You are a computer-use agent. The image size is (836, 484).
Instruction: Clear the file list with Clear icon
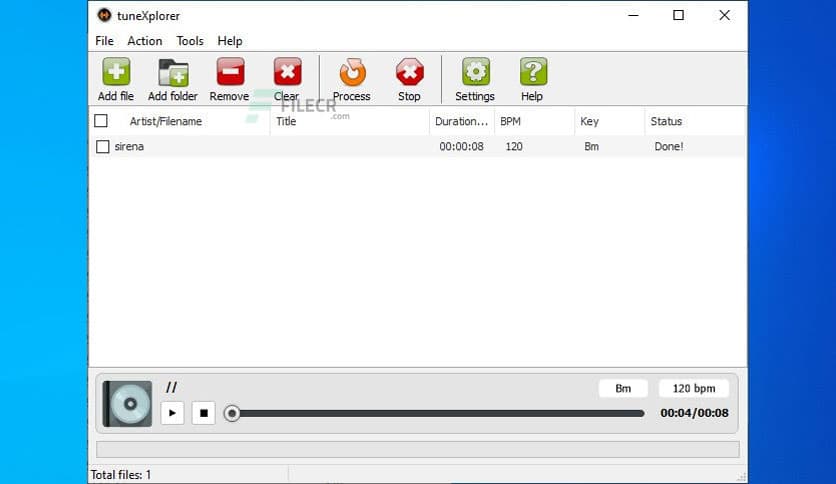(287, 72)
